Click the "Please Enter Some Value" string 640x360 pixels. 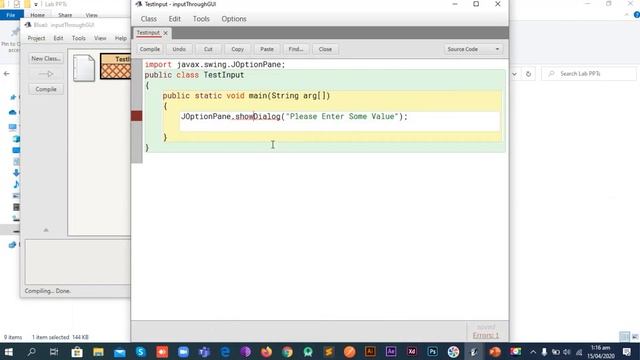[342, 116]
